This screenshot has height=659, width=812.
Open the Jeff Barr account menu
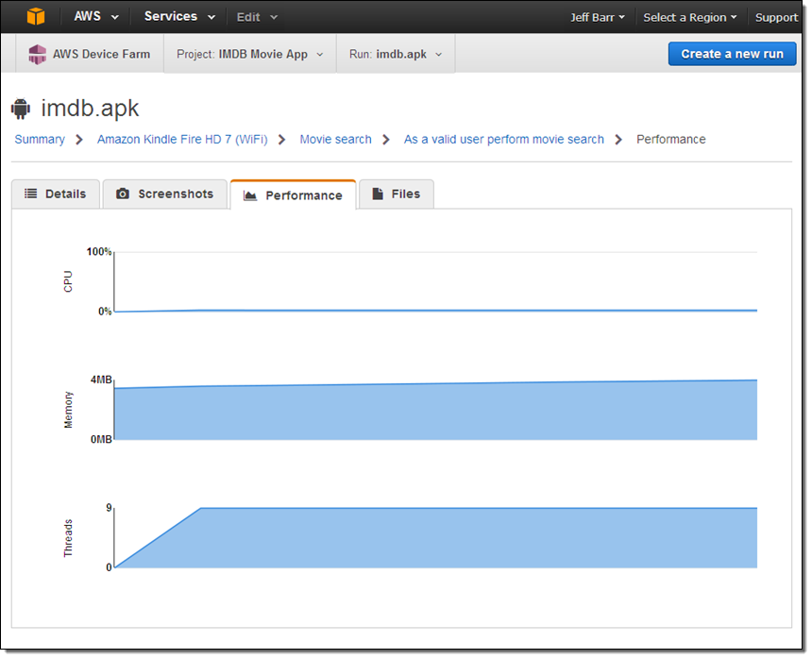598,17
